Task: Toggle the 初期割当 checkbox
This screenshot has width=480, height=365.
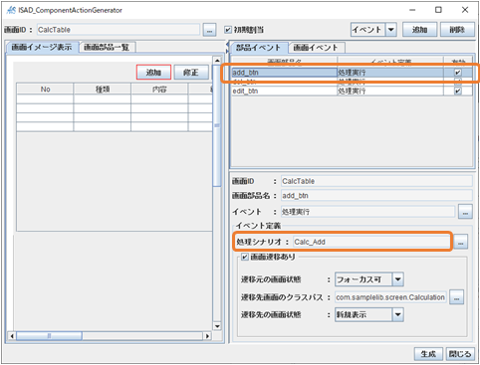Action: click(228, 30)
